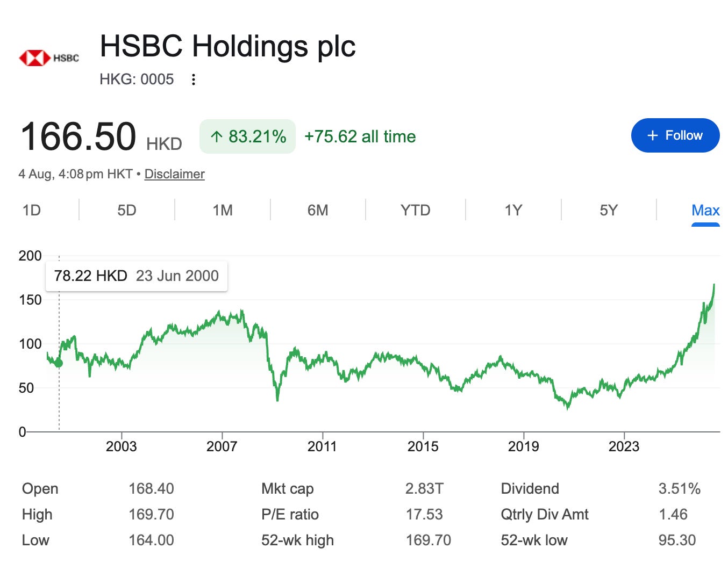
Task: Switch to the 6M chart range
Action: 318,210
